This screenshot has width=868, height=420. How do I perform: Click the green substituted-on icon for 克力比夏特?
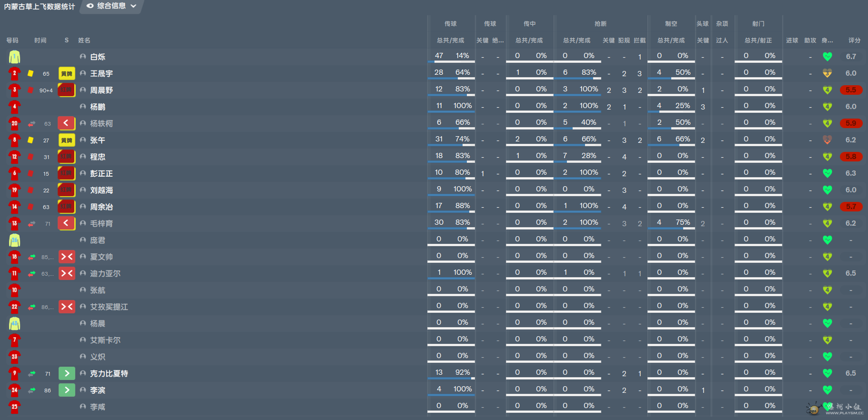67,373
